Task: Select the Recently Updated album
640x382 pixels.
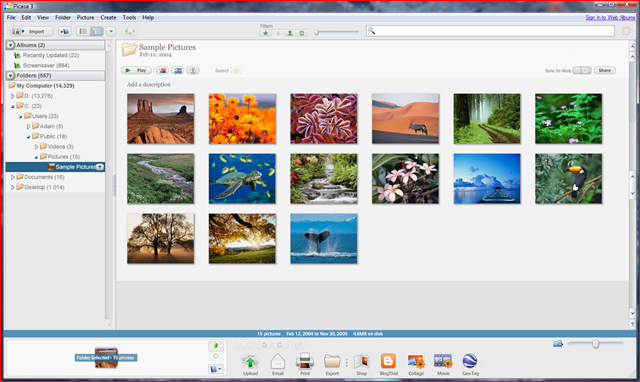Action: (51, 55)
